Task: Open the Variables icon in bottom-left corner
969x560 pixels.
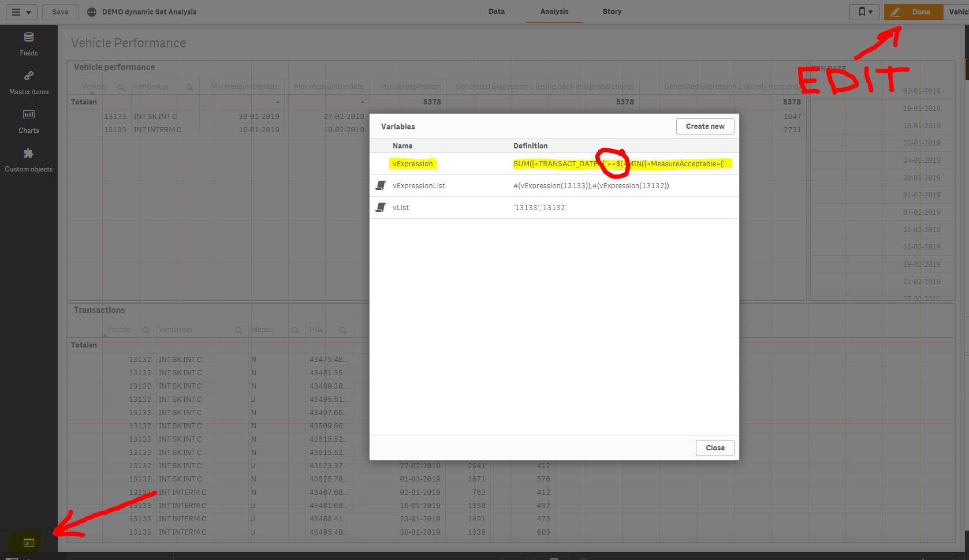Action: coord(28,543)
